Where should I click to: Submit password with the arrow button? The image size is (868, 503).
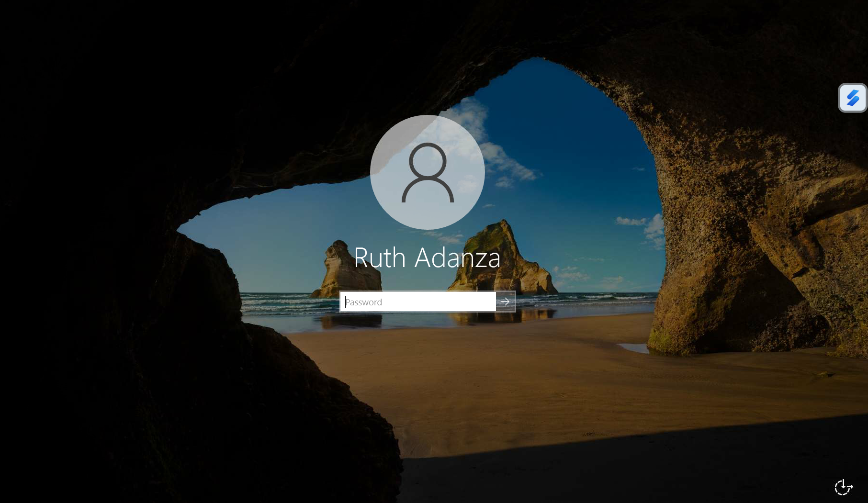506,302
